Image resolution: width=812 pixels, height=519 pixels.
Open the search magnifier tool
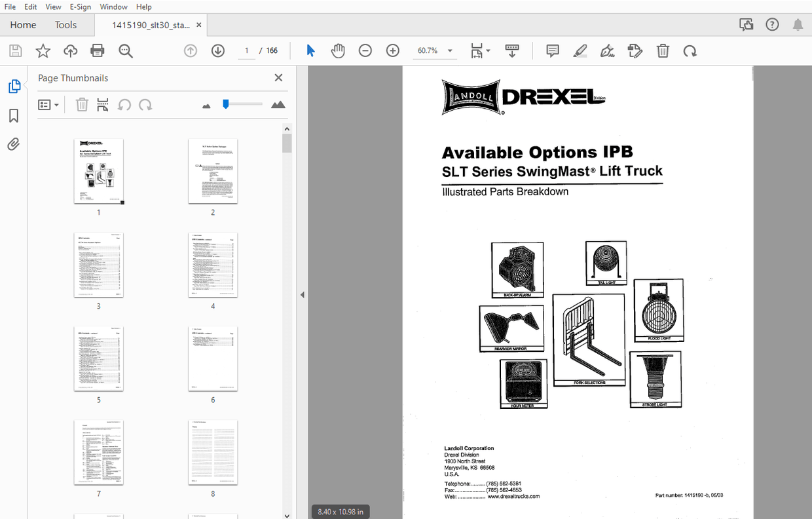tap(126, 50)
